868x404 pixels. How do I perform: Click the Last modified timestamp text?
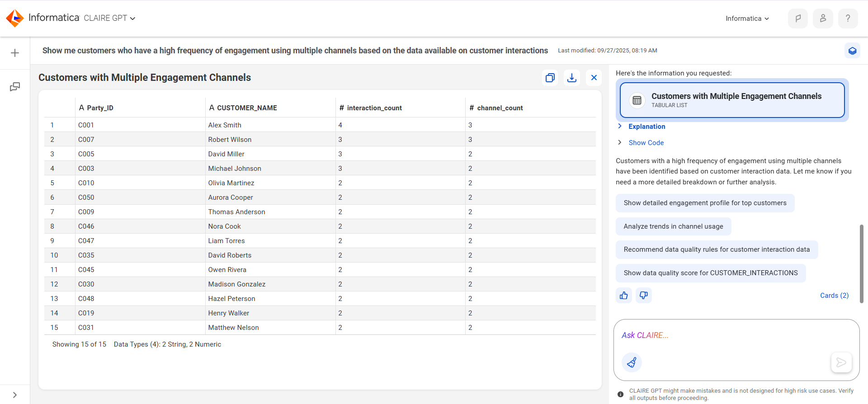(x=608, y=51)
